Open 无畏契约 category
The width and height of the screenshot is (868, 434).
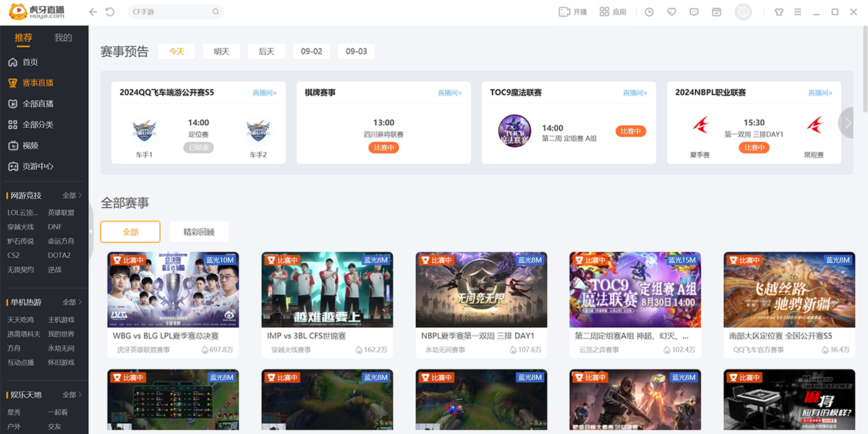point(20,270)
